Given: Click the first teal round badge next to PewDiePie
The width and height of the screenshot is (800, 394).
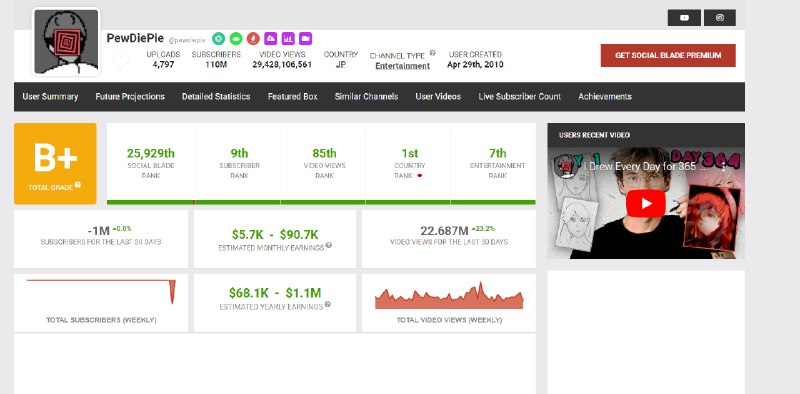Looking at the screenshot, I should (218, 38).
